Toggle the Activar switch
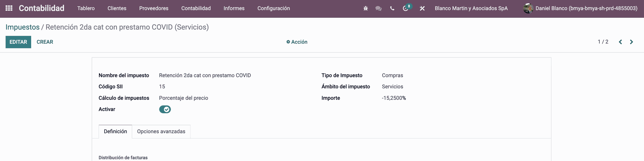Viewport: 644px width, 161px height. pyautogui.click(x=165, y=109)
